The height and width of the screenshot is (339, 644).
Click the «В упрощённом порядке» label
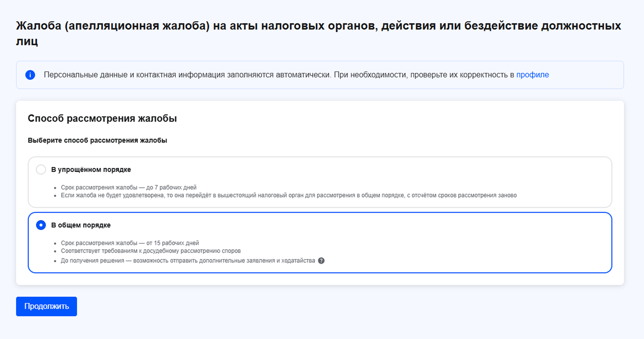91,169
